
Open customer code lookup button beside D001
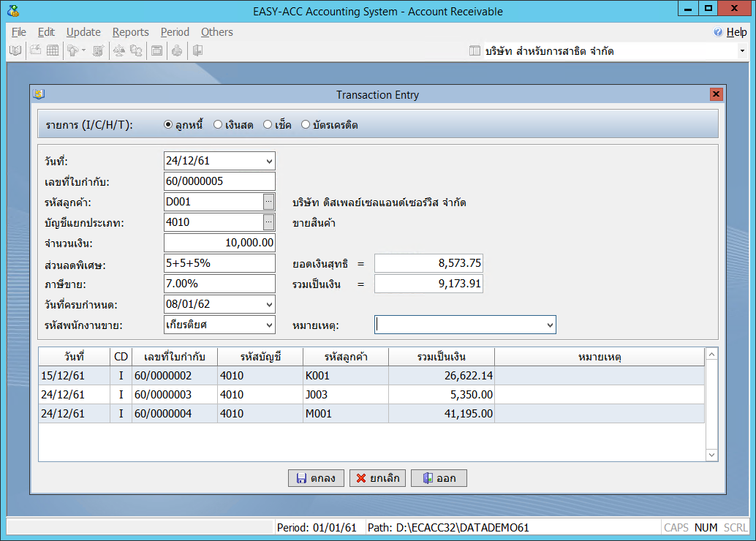(269, 202)
